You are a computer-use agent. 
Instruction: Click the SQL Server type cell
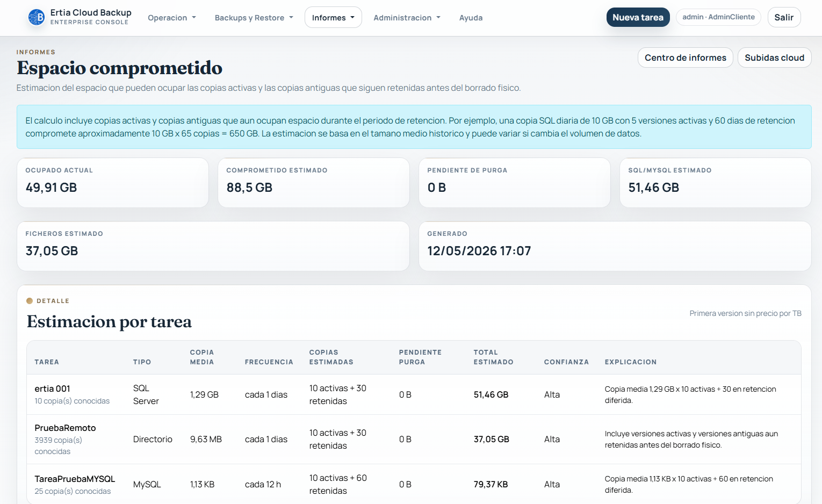point(146,394)
